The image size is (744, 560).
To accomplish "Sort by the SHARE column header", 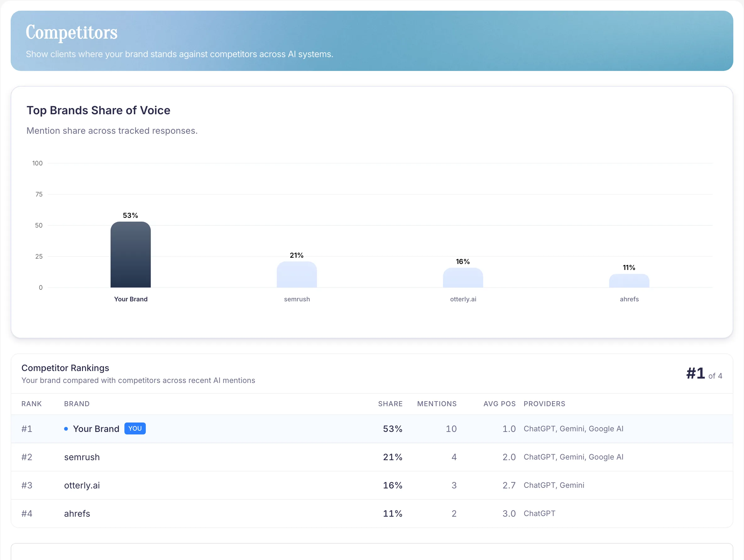I will click(x=391, y=404).
